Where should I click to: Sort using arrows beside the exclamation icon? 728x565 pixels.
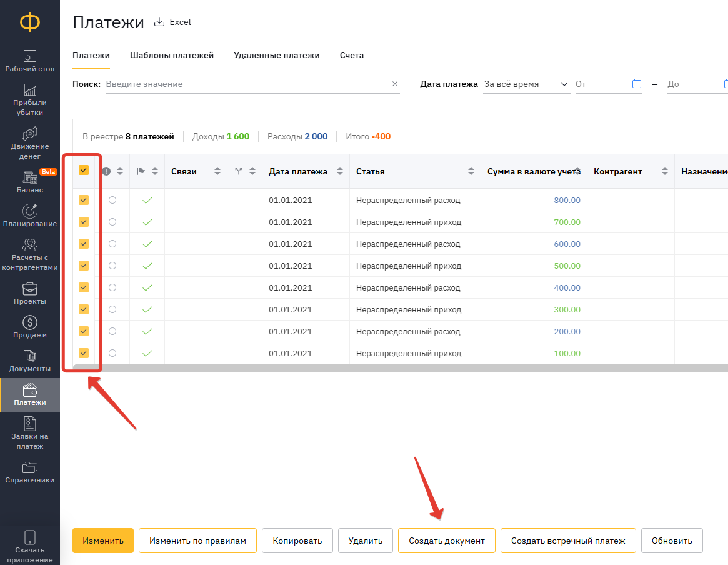tap(120, 171)
